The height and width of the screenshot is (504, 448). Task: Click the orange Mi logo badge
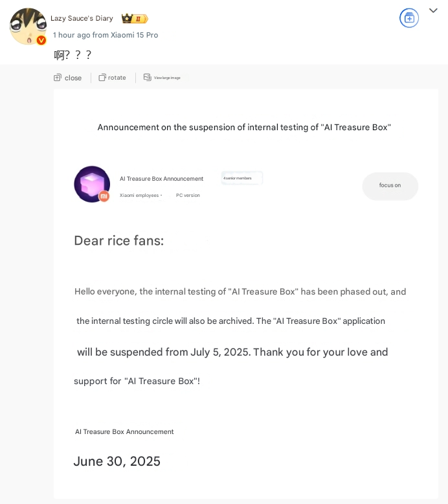104,196
